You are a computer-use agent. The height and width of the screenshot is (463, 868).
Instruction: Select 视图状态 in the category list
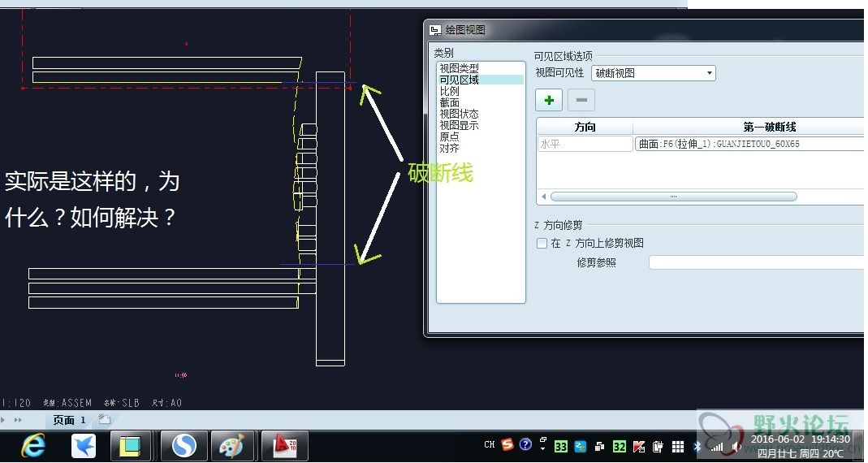coord(459,114)
